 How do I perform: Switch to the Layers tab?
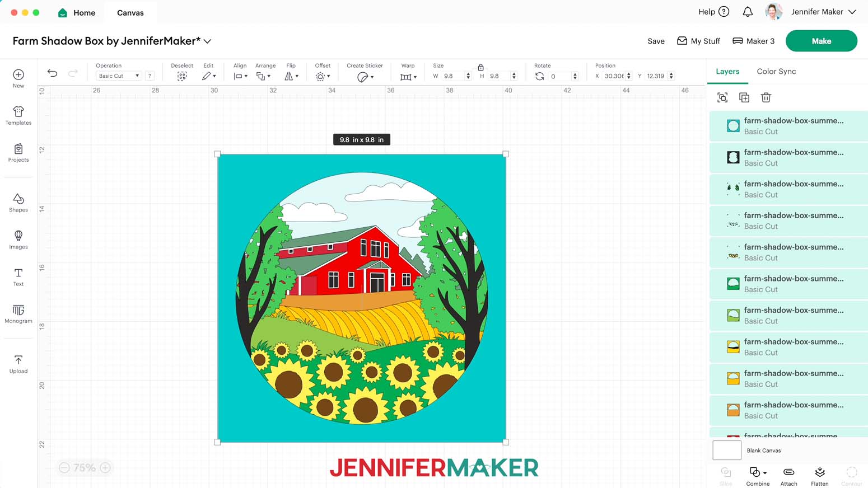727,71
